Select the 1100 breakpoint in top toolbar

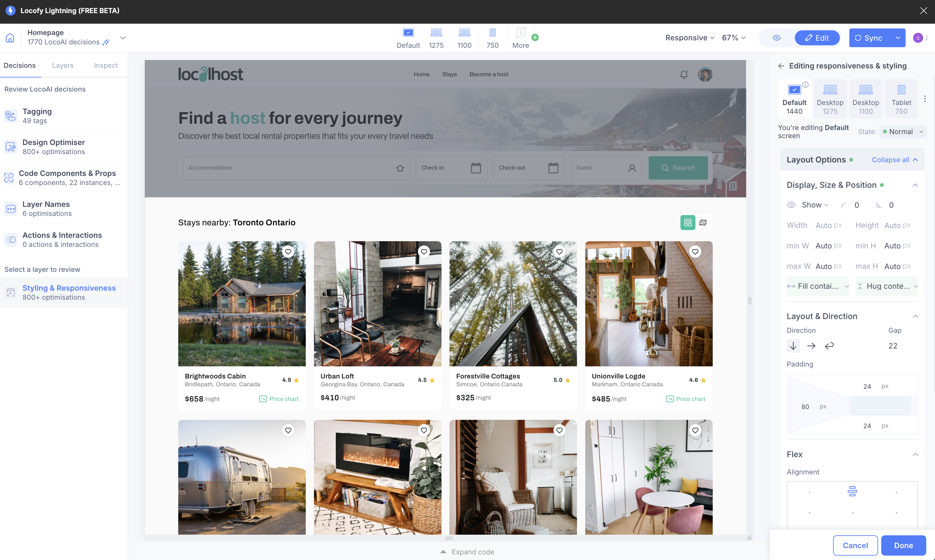[x=464, y=38]
